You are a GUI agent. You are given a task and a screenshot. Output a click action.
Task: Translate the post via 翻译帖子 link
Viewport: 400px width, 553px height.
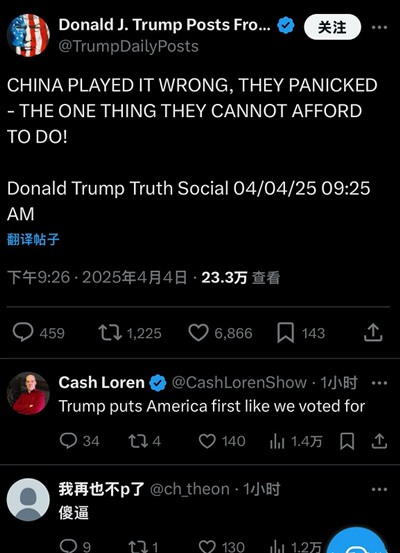(33, 239)
